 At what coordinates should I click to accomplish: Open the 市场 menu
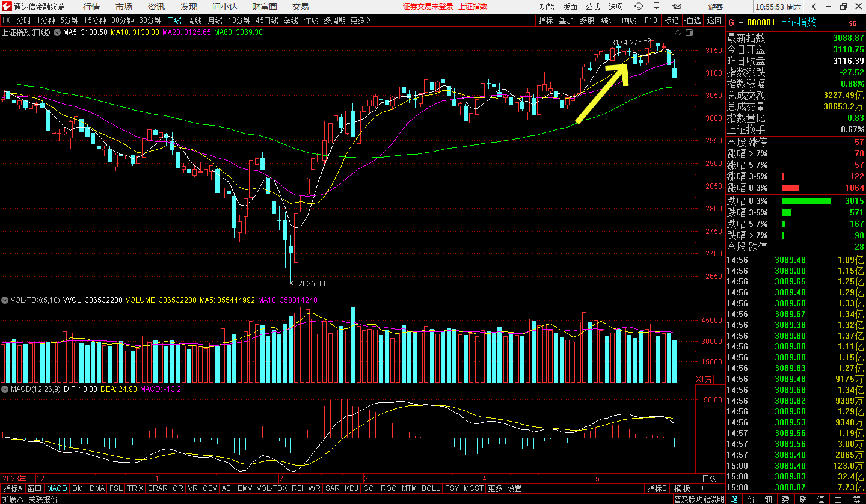coord(124,7)
